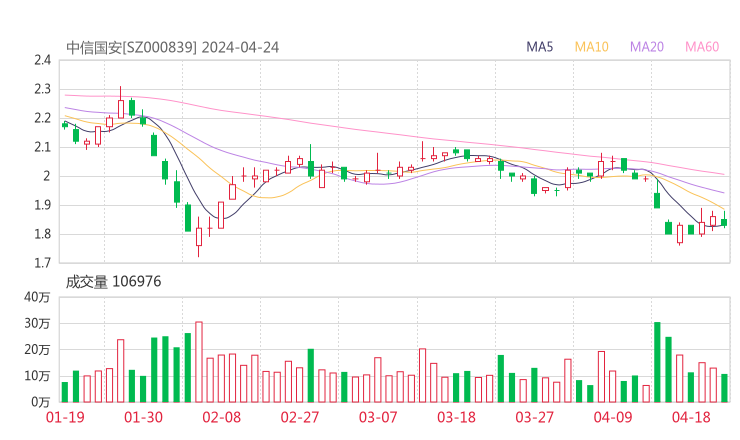This screenshot has width=740, height=440.
Task: Click the MA5 legend label
Action: (539, 47)
